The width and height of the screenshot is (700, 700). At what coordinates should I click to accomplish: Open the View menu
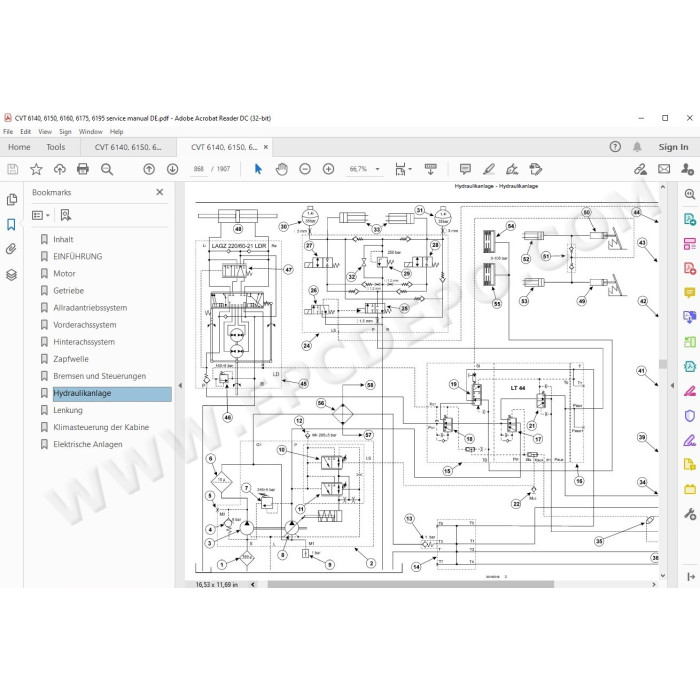pos(45,132)
